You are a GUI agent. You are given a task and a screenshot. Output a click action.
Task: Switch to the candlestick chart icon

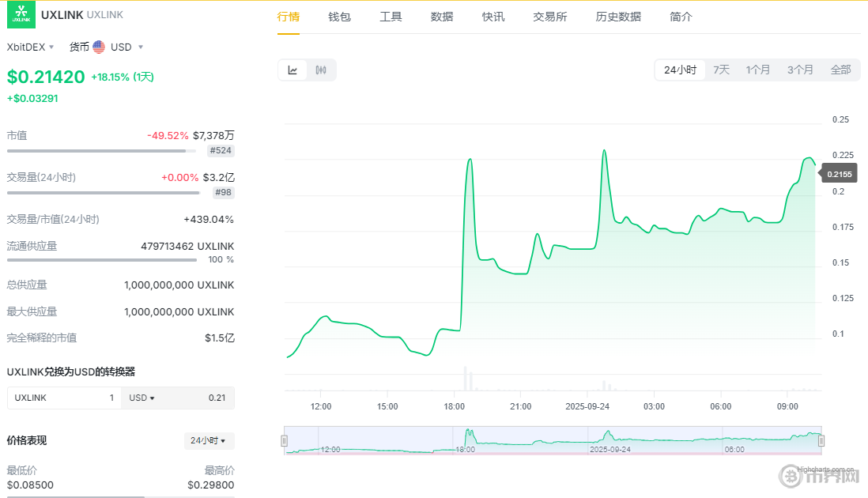pyautogui.click(x=321, y=70)
